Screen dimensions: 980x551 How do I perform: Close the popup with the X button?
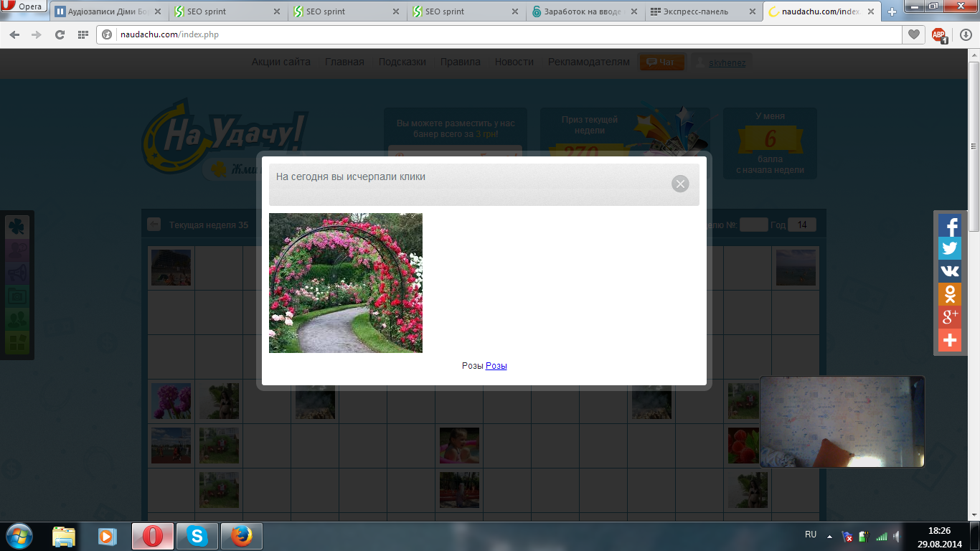click(680, 184)
